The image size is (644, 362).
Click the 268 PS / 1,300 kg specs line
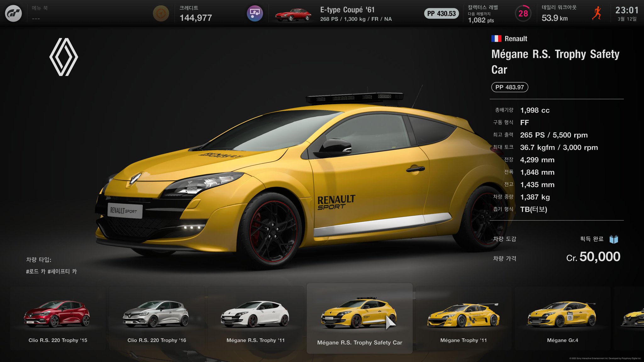[356, 19]
